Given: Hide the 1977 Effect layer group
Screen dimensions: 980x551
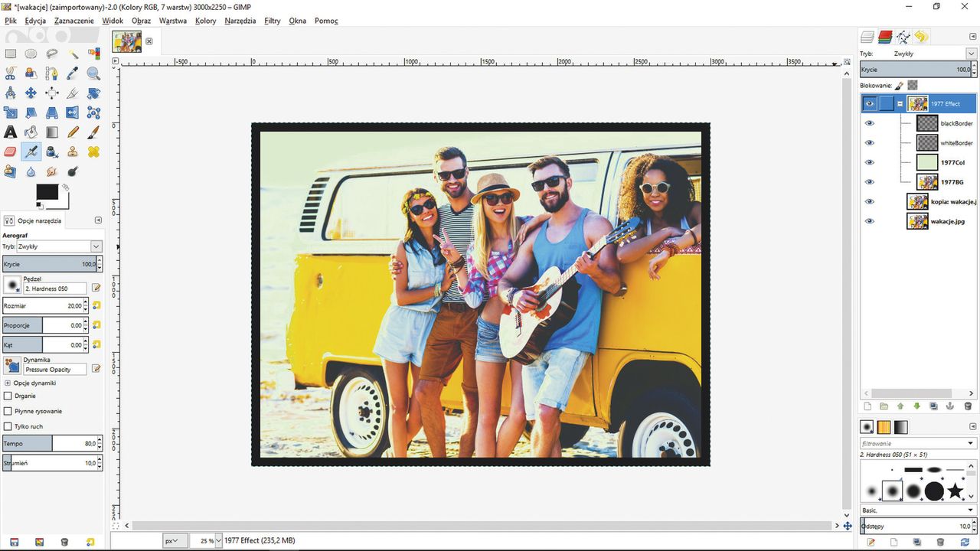Looking at the screenshot, I should (870, 104).
